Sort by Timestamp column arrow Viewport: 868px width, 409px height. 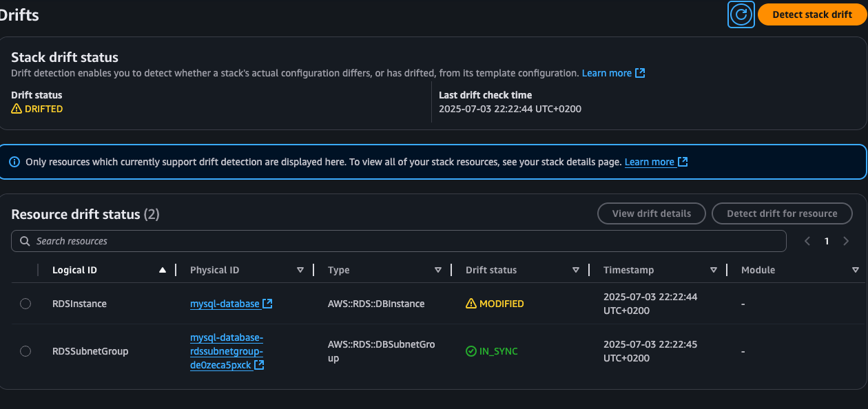(714, 270)
